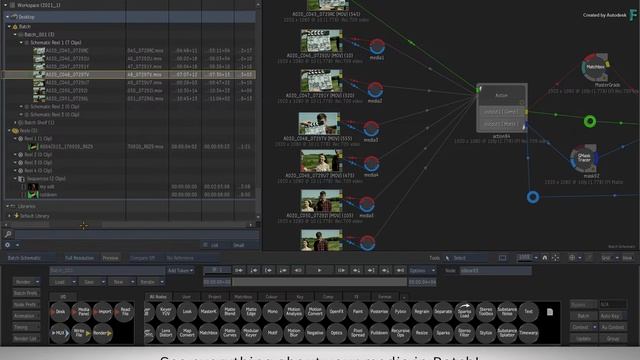Open Batch Prefs
The image size is (640, 360).
(x=26, y=293)
